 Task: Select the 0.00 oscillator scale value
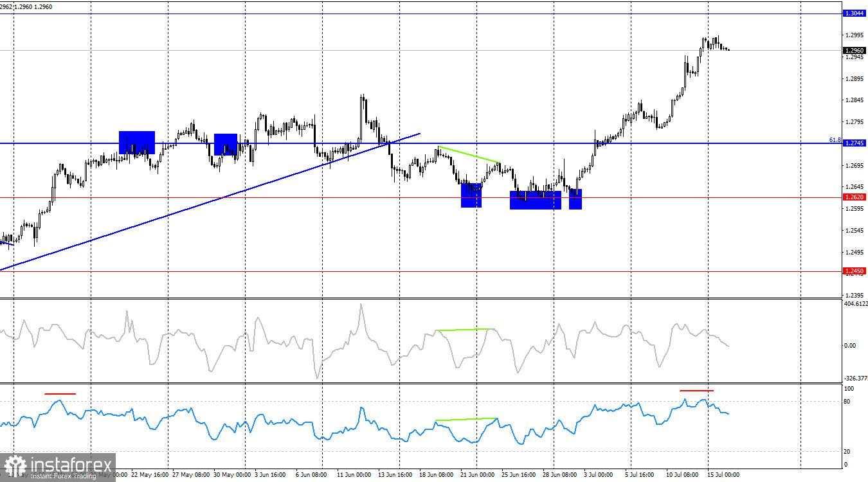click(x=849, y=346)
